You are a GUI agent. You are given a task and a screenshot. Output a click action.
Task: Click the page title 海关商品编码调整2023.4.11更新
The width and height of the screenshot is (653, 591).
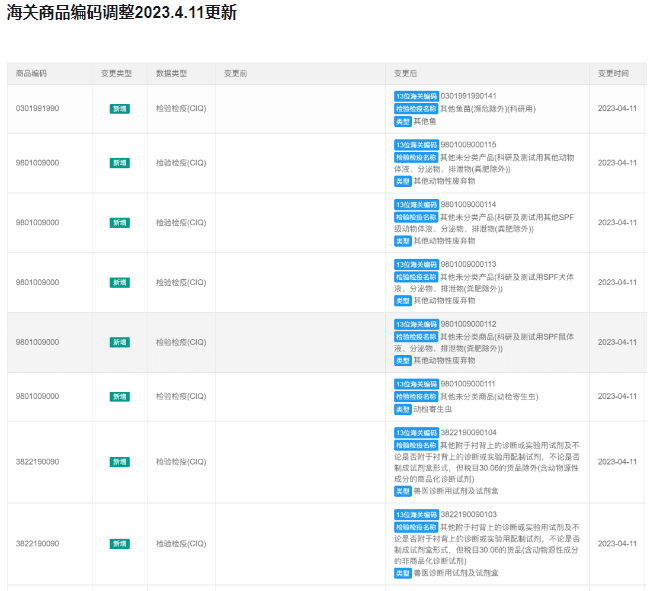pos(122,14)
